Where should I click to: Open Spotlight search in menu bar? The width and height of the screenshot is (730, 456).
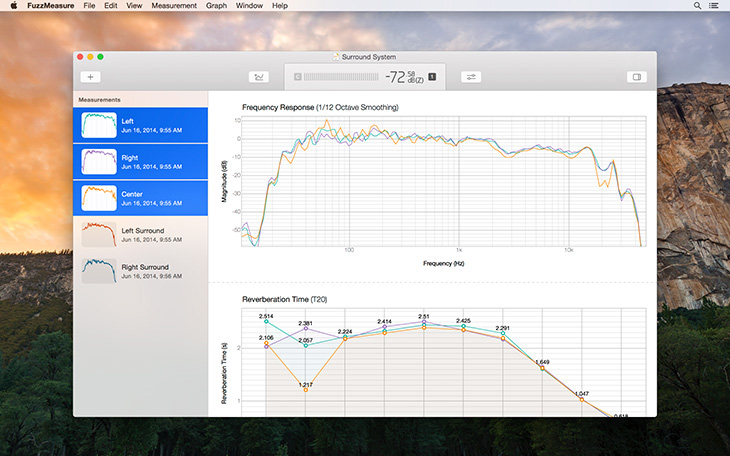697,6
